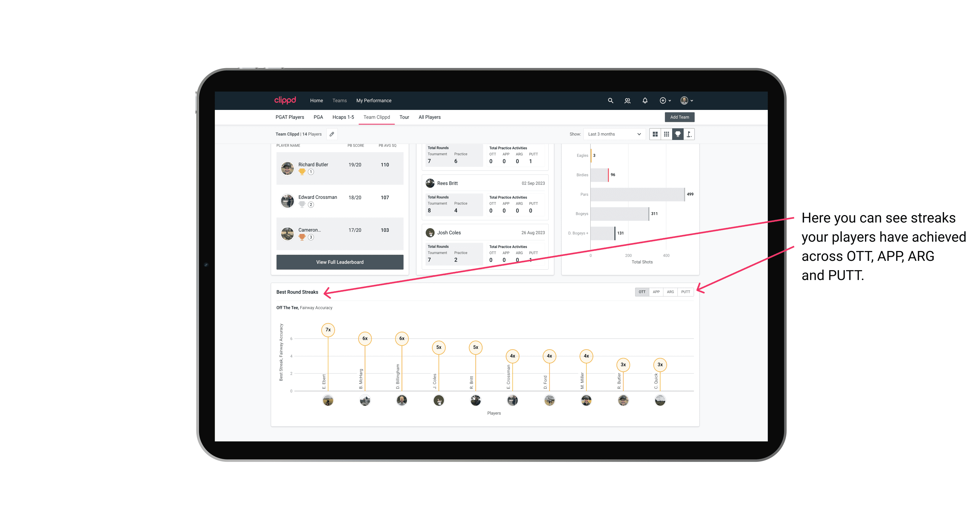Select the APP streak filter button
980x527 pixels.
[x=655, y=292]
